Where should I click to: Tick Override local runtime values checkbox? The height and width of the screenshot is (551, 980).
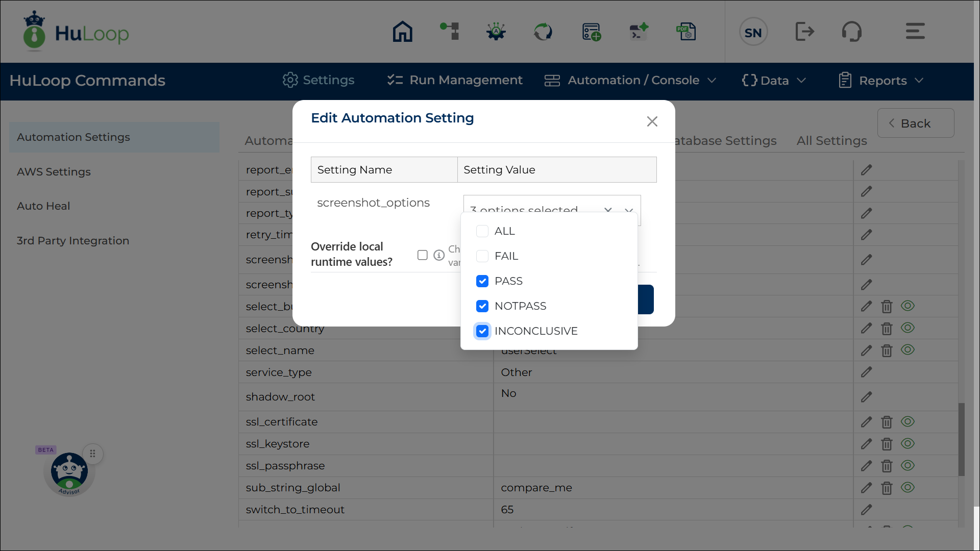pos(422,255)
